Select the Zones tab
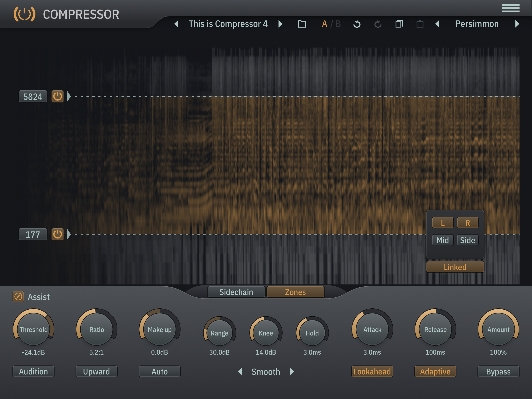The width and height of the screenshot is (532, 399). click(x=295, y=292)
